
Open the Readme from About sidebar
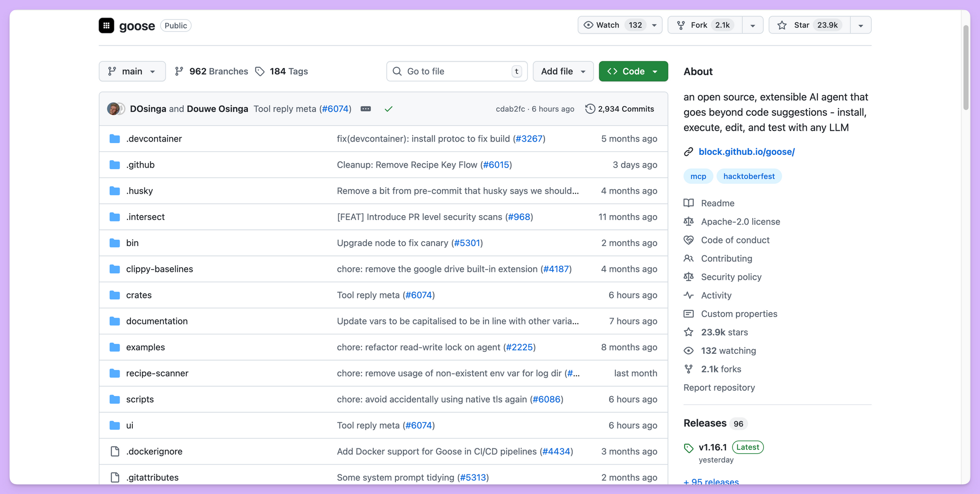(x=717, y=203)
